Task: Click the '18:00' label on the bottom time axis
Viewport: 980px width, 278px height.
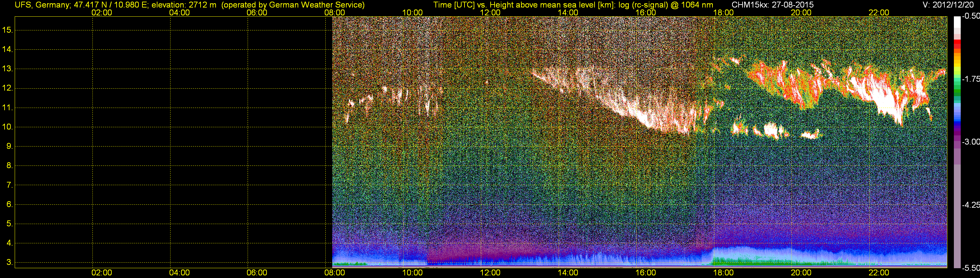Action: tap(723, 273)
